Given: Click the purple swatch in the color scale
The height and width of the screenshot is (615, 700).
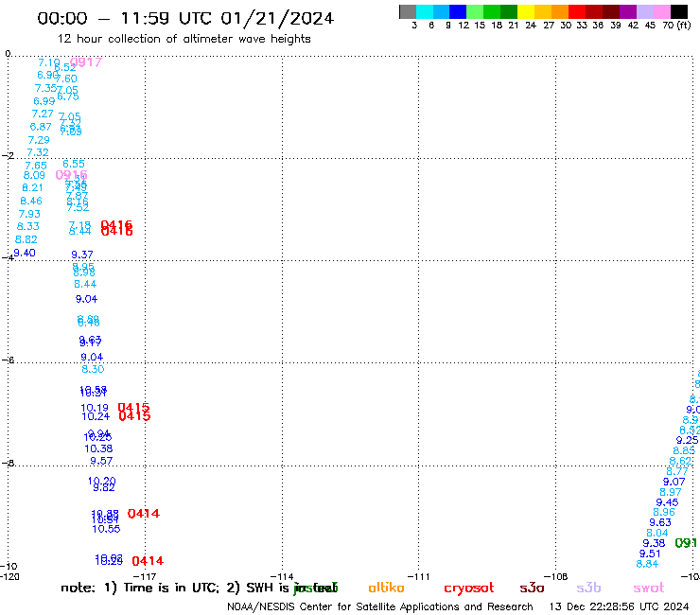Looking at the screenshot, I should (628, 11).
